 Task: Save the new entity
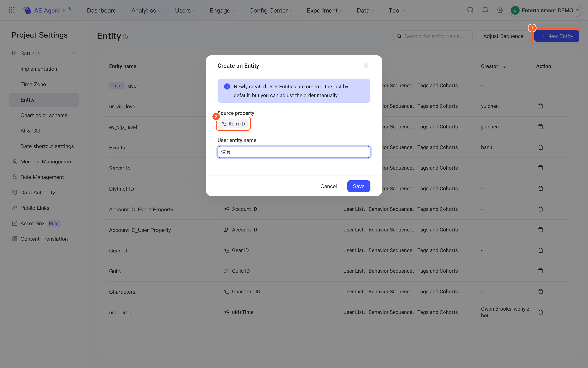click(359, 186)
